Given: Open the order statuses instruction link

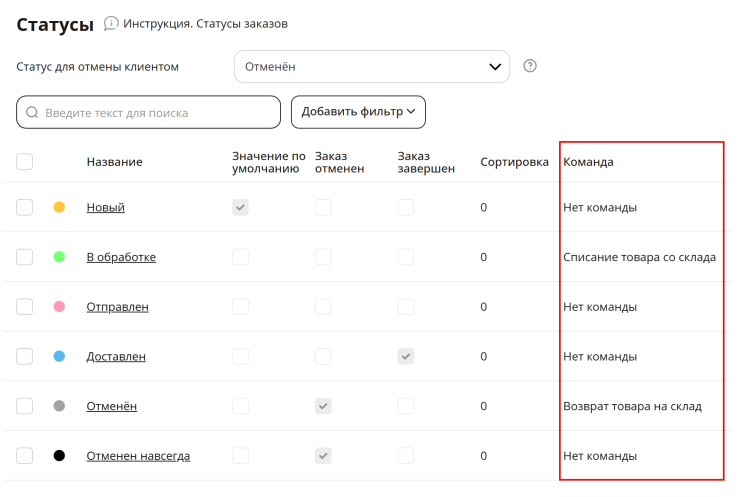Looking at the screenshot, I should [205, 24].
